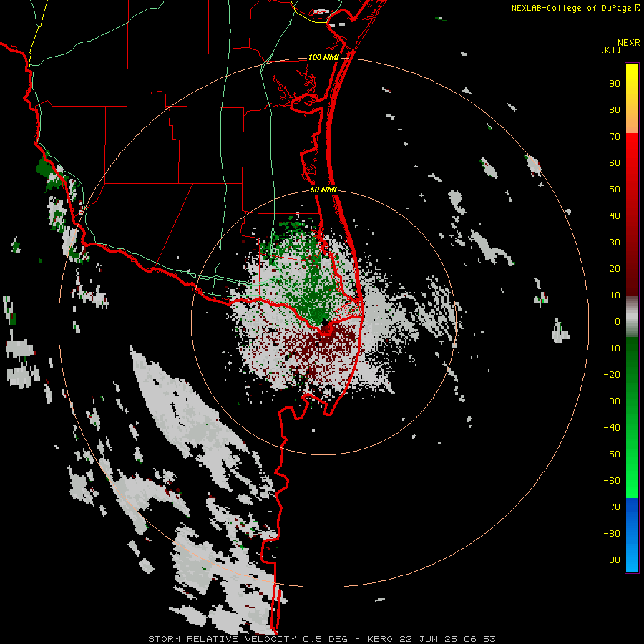Click the -90 value on the velocity scale

[x=612, y=560]
